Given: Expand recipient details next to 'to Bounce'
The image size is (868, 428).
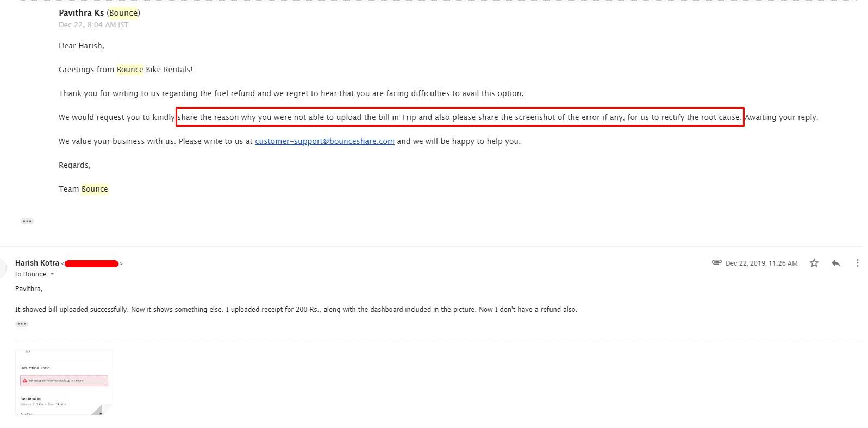Looking at the screenshot, I should [52, 274].
